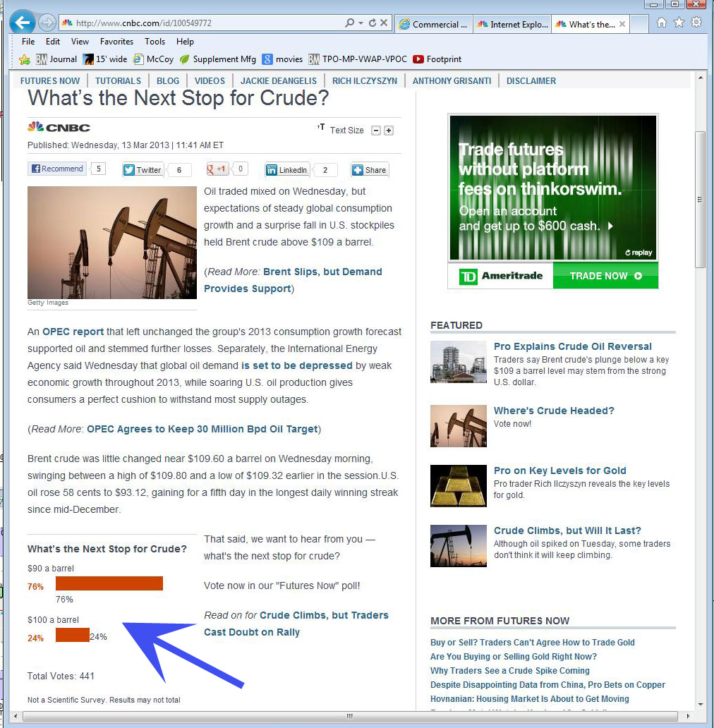The image size is (714, 728).
Task: Click the Google +1 button
Action: (218, 169)
